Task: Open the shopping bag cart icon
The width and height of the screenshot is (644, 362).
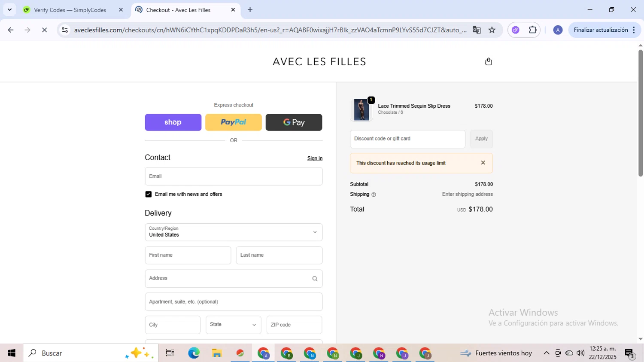Action: (x=488, y=62)
